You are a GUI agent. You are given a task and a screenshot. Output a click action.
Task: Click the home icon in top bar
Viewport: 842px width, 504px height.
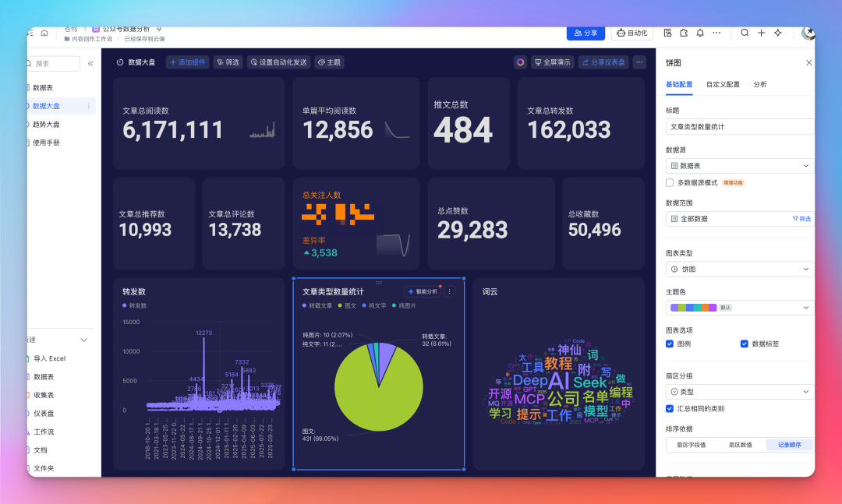pyautogui.click(x=44, y=33)
